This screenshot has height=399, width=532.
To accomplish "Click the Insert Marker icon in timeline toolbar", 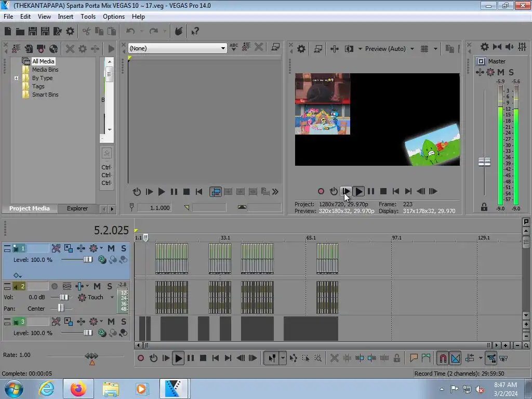I will [414, 358].
